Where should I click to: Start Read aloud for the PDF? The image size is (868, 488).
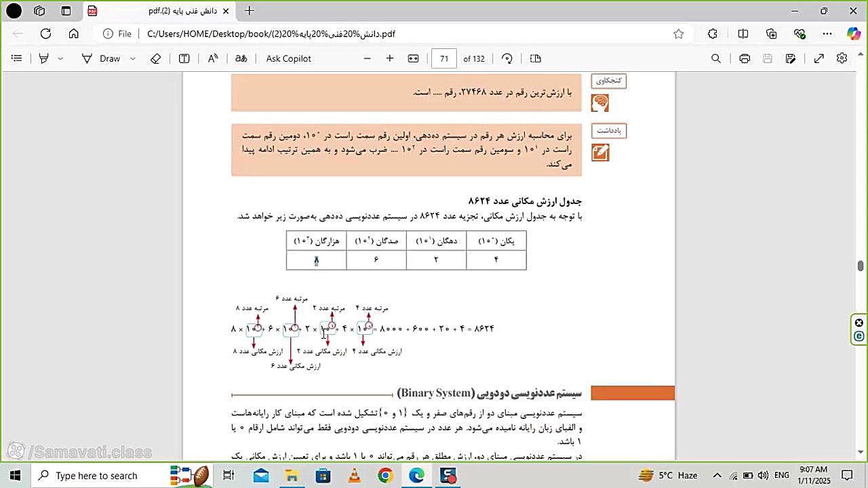point(213,58)
